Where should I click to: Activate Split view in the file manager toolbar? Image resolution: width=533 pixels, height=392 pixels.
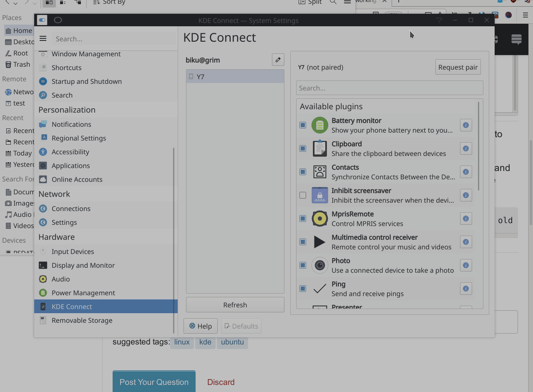309,2
